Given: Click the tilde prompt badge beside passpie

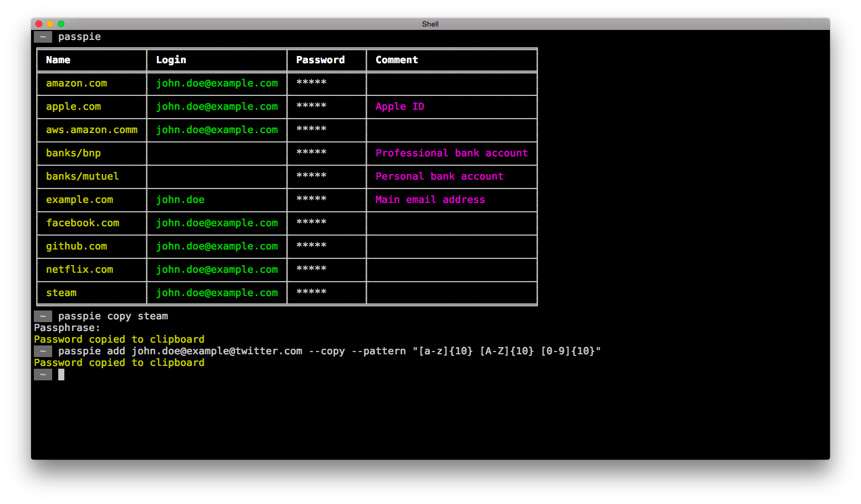Looking at the screenshot, I should [x=43, y=37].
